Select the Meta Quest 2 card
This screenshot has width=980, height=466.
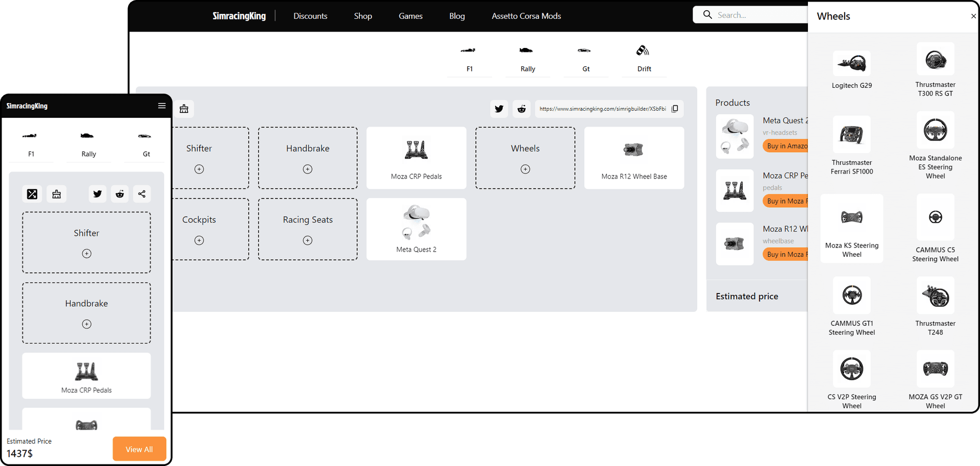click(x=416, y=229)
